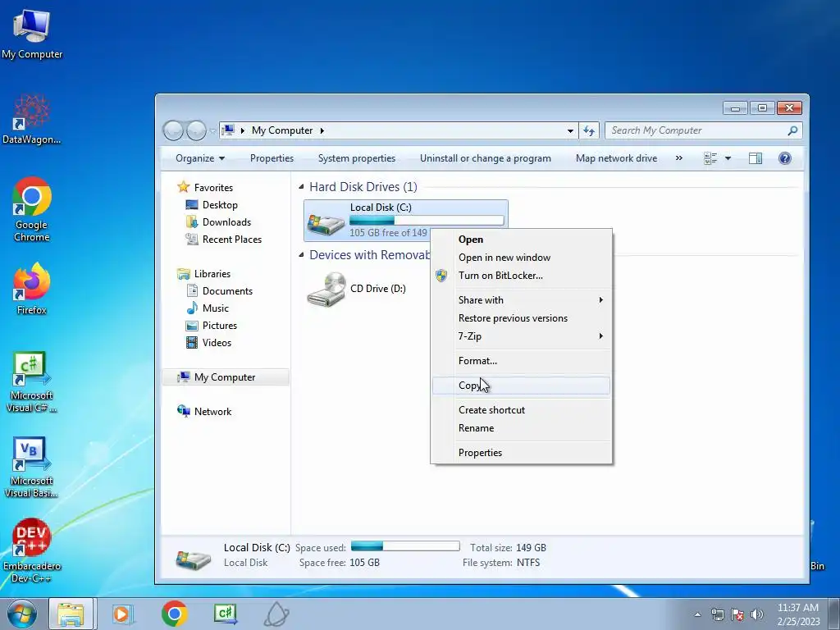Click the clock in the taskbar
Screen dimensions: 840x630
click(798, 614)
